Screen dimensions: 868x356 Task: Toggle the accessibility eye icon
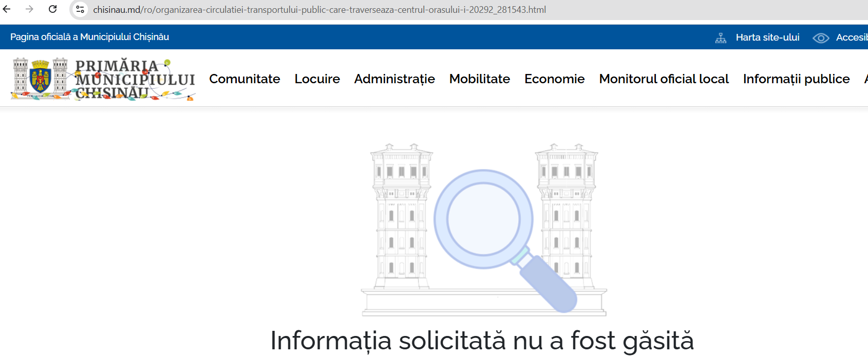(x=821, y=38)
